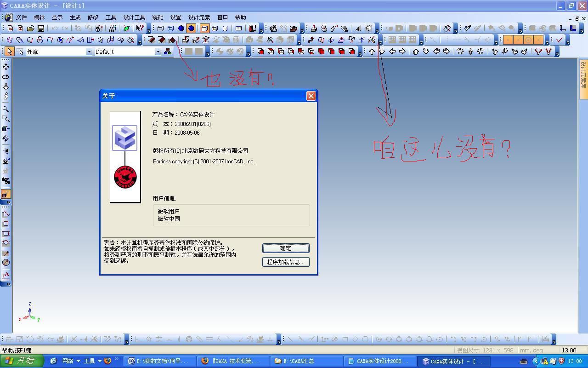Click the configuration hierarchy icon beside Default

168,52
